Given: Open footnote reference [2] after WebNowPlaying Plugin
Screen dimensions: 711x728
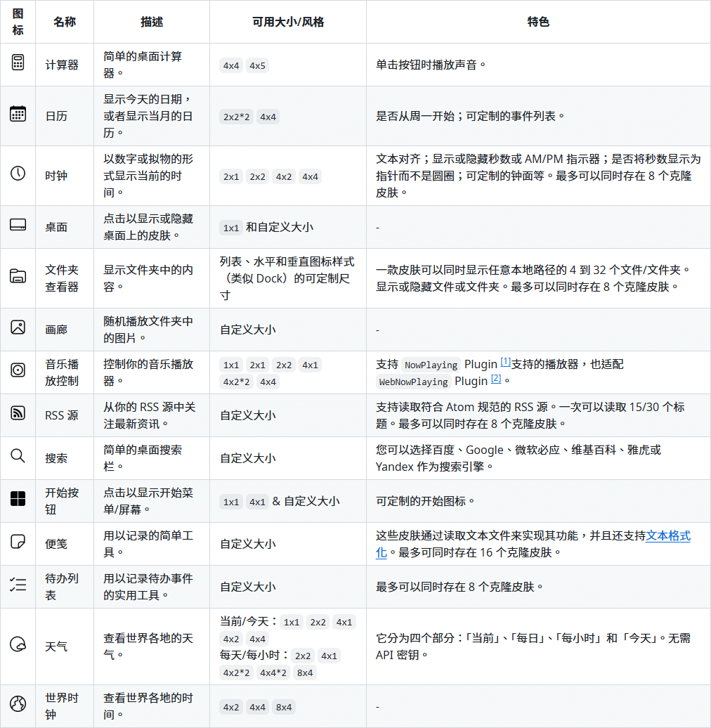Looking at the screenshot, I should [x=496, y=379].
